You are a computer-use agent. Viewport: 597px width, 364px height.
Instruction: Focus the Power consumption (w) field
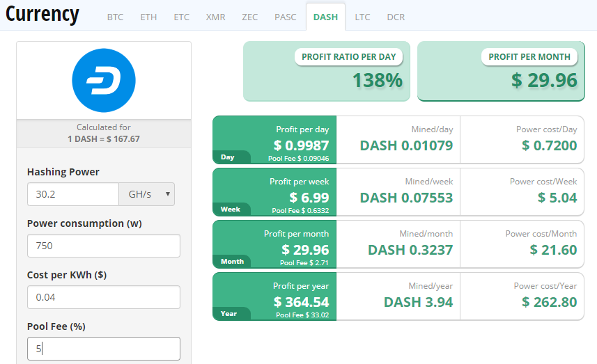pyautogui.click(x=104, y=246)
